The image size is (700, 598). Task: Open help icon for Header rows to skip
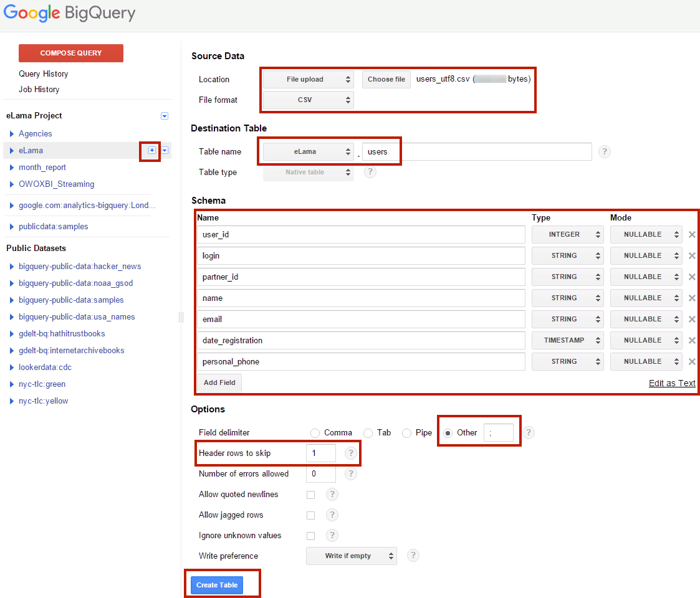tap(351, 453)
